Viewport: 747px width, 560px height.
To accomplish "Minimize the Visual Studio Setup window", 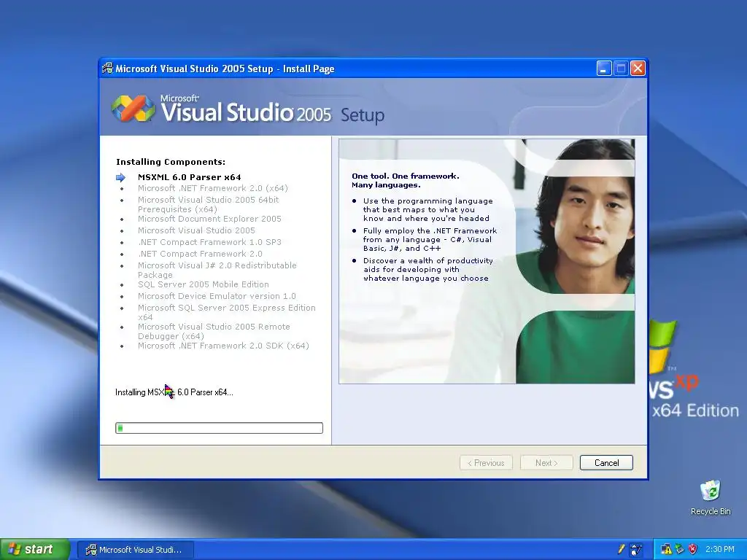I will tap(603, 69).
